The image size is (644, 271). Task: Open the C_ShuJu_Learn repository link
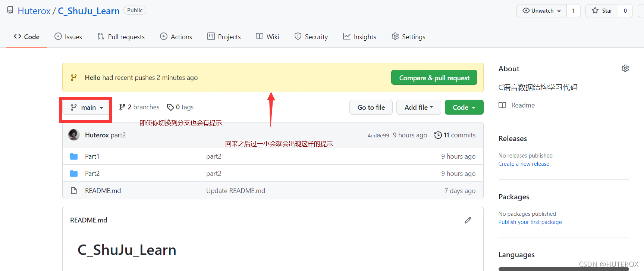click(x=89, y=11)
